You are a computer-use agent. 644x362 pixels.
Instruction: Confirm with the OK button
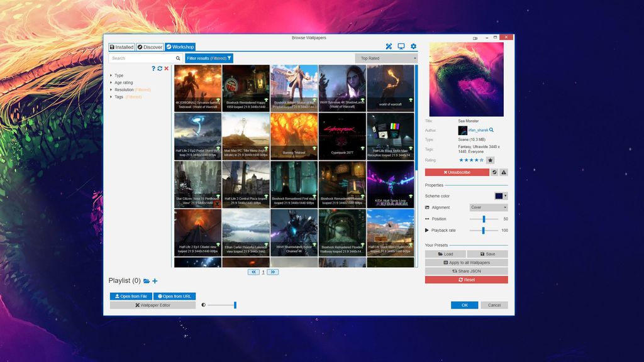(x=465, y=305)
